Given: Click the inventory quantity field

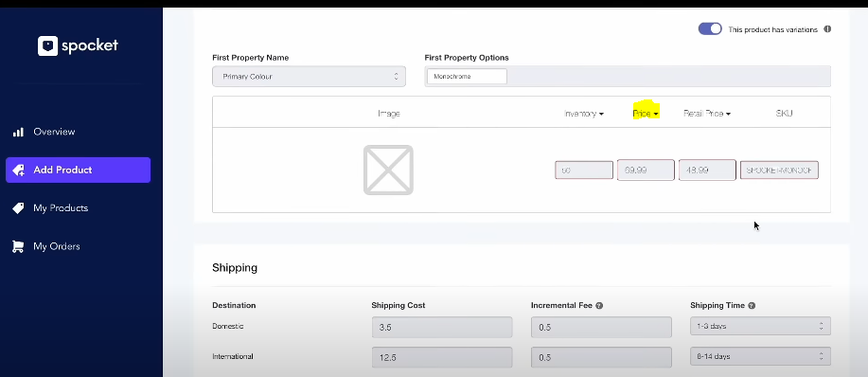Looking at the screenshot, I should coord(584,170).
